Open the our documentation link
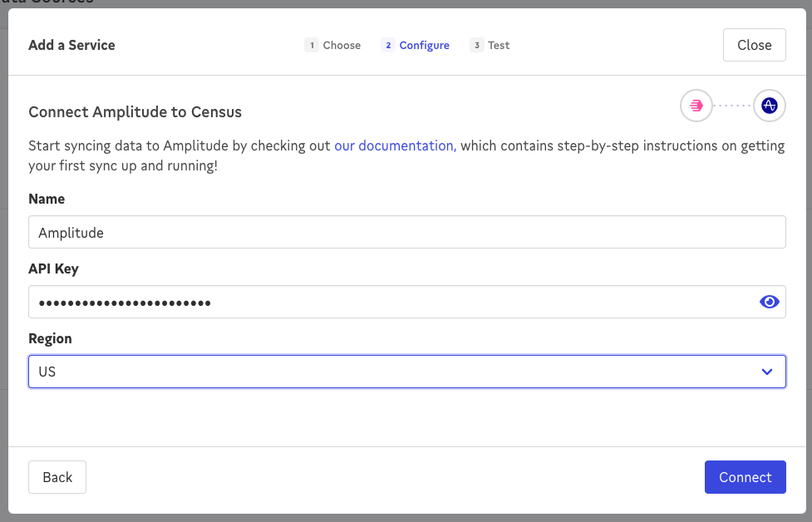The image size is (812, 522). [395, 145]
